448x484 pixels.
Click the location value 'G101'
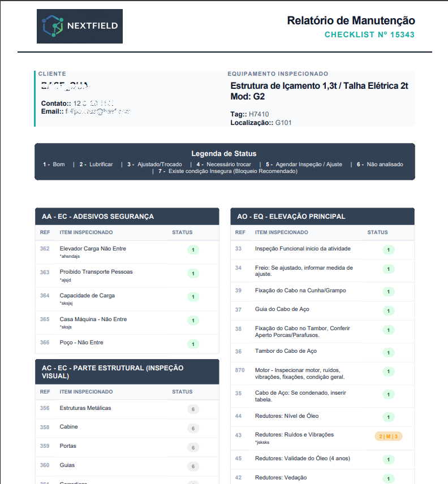pyautogui.click(x=283, y=123)
